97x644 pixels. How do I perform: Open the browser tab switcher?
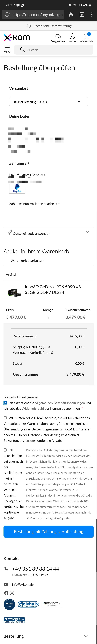click(82, 14)
